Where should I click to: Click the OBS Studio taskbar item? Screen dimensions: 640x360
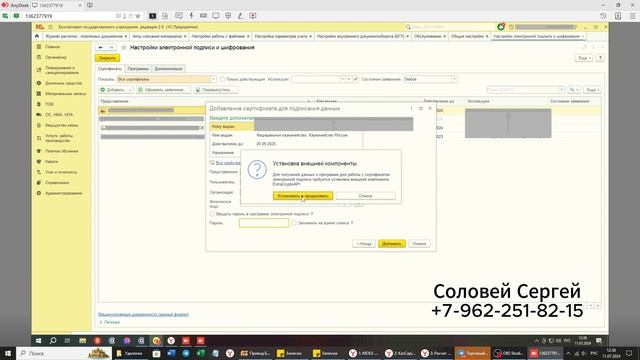pyautogui.click(x=508, y=353)
